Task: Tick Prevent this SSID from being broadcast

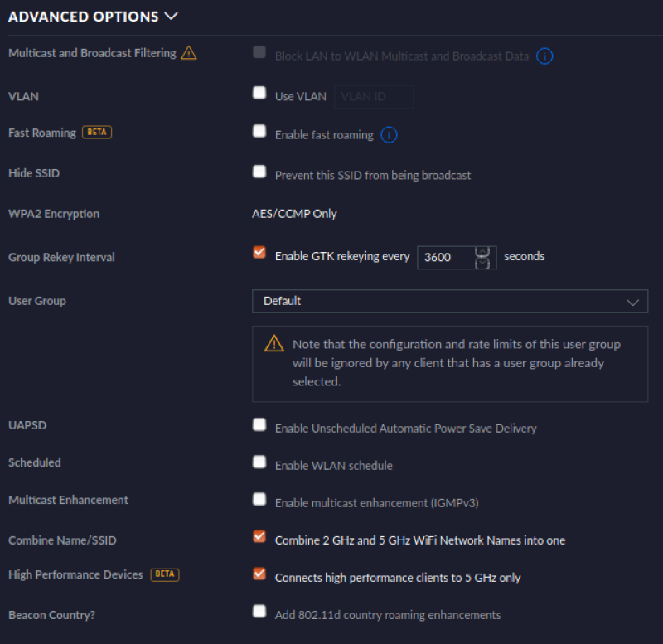Action: point(259,172)
